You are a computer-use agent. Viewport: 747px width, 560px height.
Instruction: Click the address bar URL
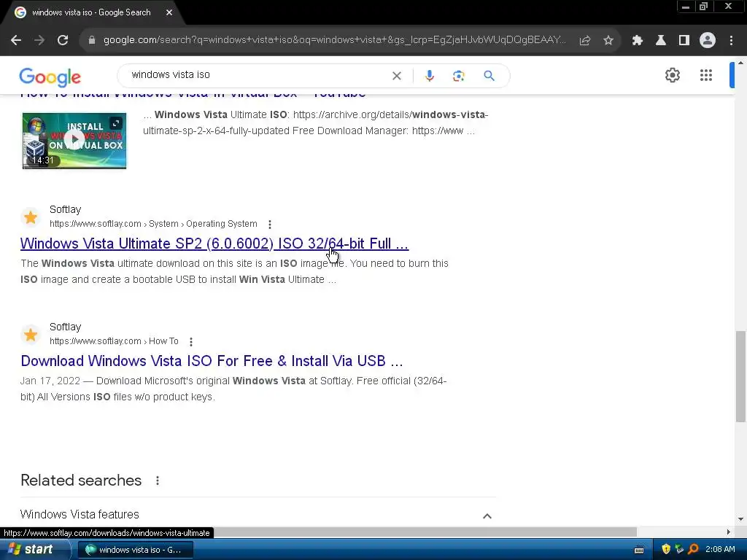[x=334, y=40]
